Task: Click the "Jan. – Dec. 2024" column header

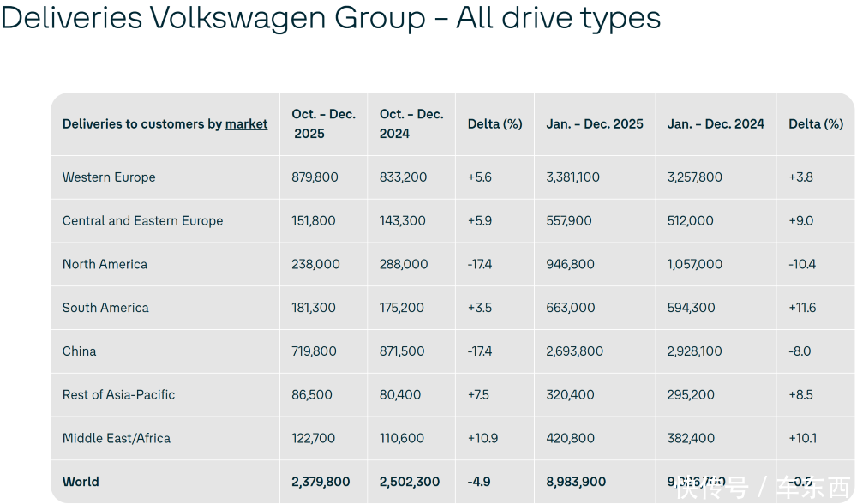Action: tap(716, 124)
